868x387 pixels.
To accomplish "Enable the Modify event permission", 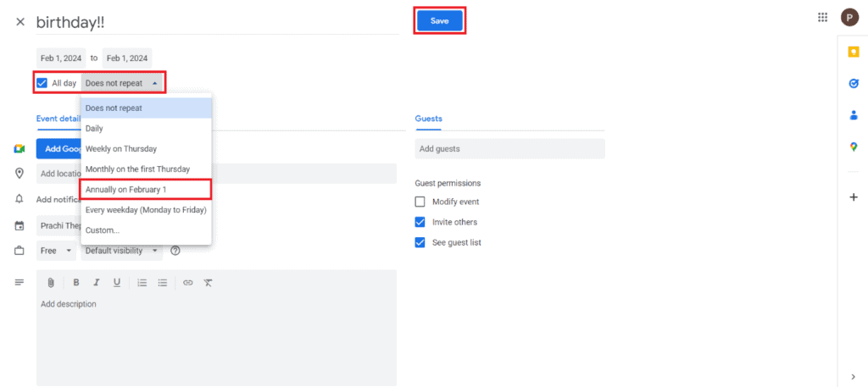I will pyautogui.click(x=420, y=202).
